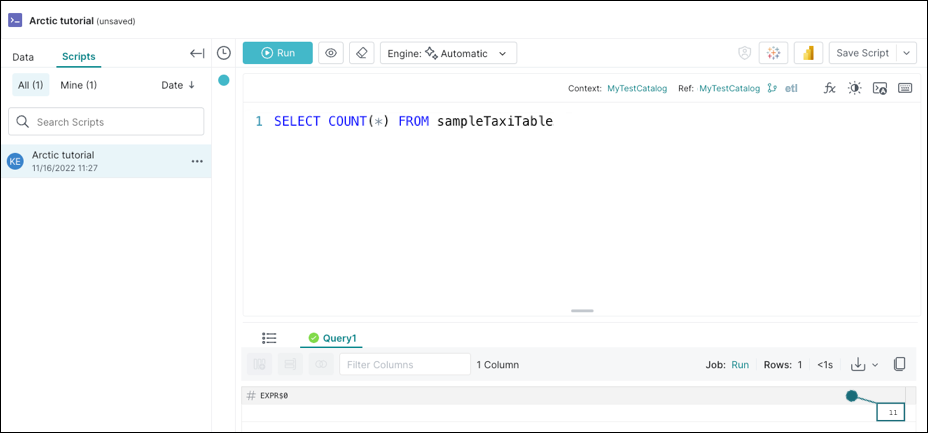Open the functions fx panel
The width and height of the screenshot is (928, 433).
pos(830,88)
